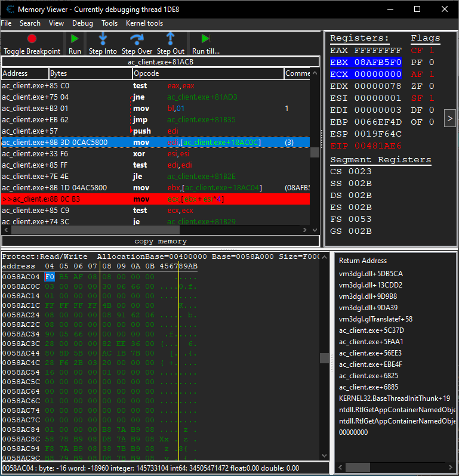Image resolution: width=459 pixels, height=476 pixels.
Task: Click the Step Into icon
Action: (x=103, y=39)
